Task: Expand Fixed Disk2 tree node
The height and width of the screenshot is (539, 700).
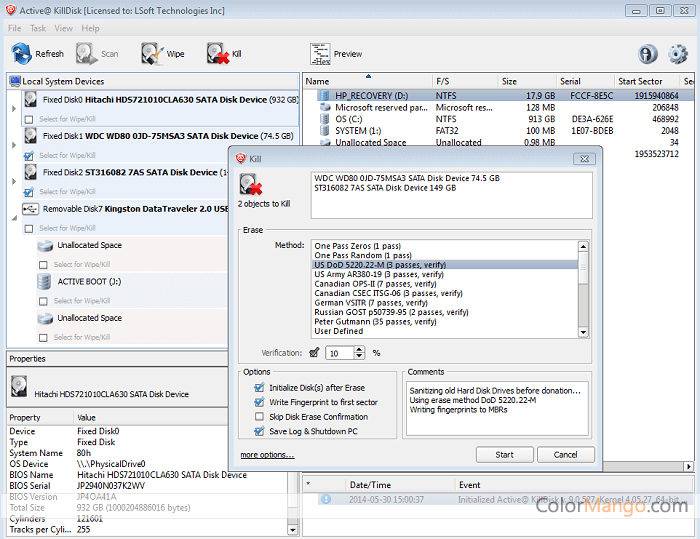Action: (x=14, y=181)
